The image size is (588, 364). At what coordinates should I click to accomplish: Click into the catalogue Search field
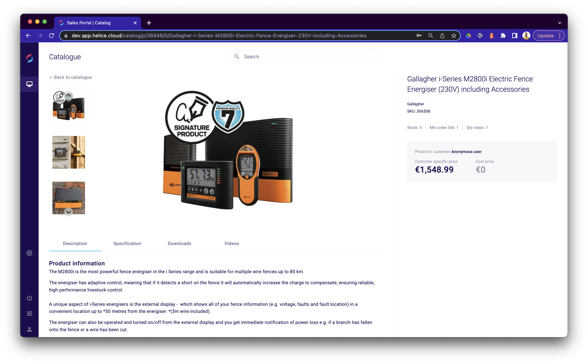(x=303, y=57)
